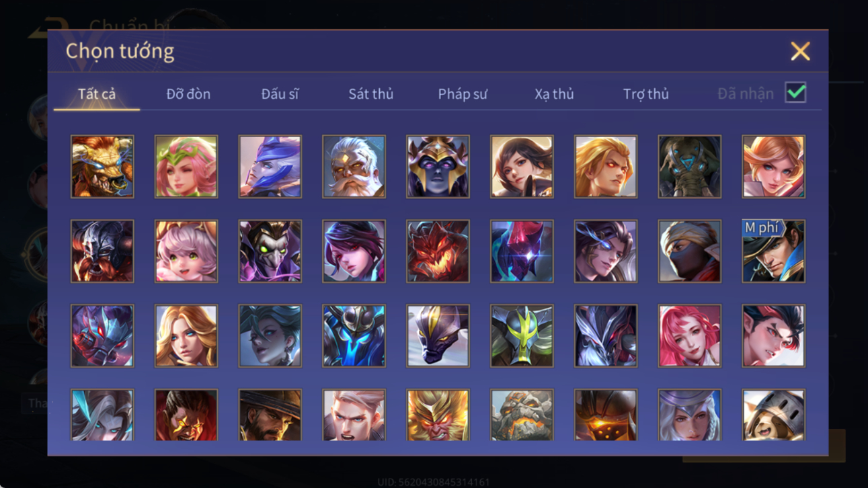Select the stone golem hero portrait
Viewport: 868px width, 488px height.
[522, 415]
